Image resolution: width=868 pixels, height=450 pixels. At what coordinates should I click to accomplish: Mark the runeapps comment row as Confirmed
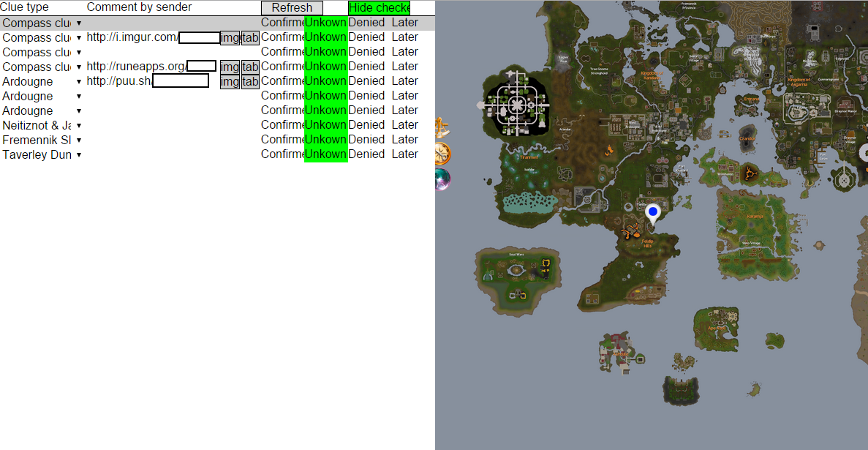pos(283,67)
